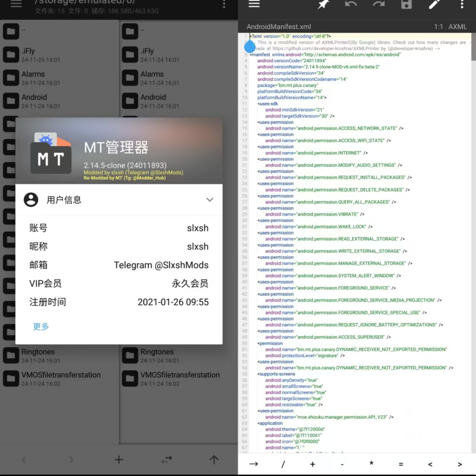Open the editor three-dot overflow menu
This screenshot has width=476, height=476.
coord(462,4)
